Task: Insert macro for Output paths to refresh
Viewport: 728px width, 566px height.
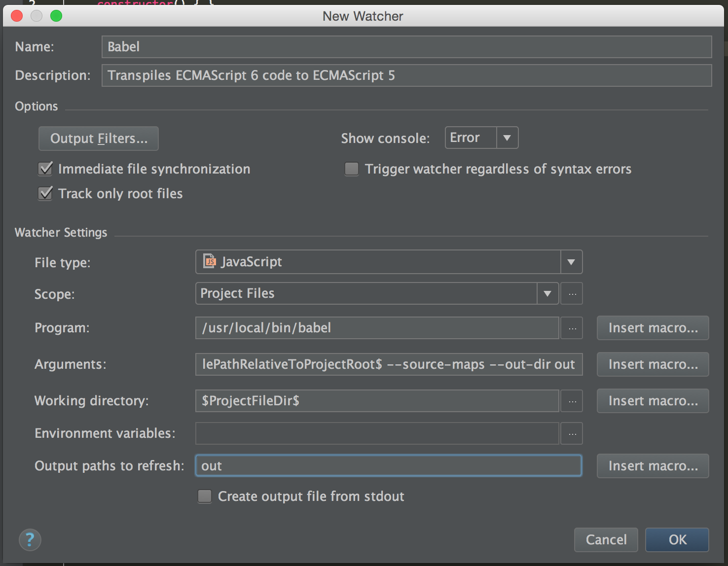Action: click(653, 466)
